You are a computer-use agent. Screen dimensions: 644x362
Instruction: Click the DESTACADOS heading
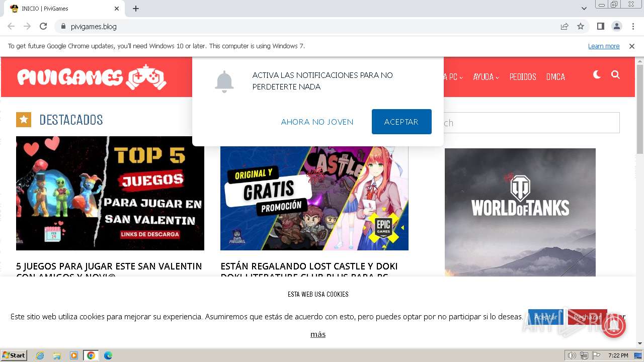(x=71, y=120)
